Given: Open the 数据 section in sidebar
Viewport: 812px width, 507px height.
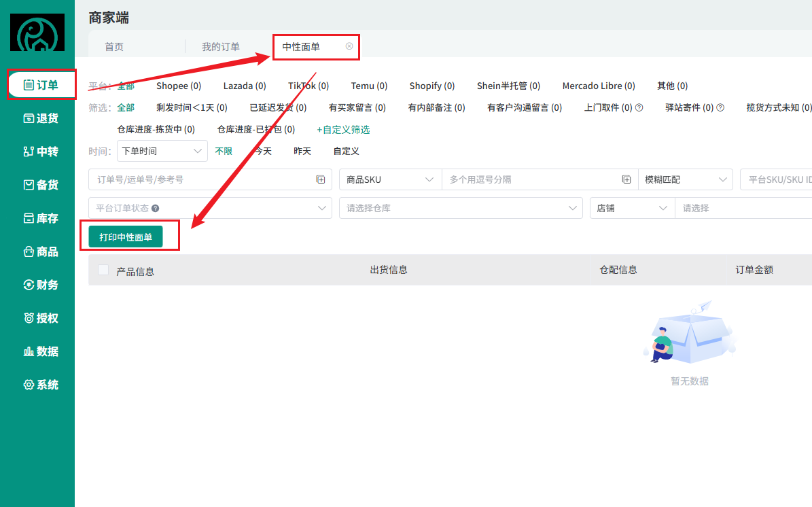Looking at the screenshot, I should pyautogui.click(x=41, y=351).
